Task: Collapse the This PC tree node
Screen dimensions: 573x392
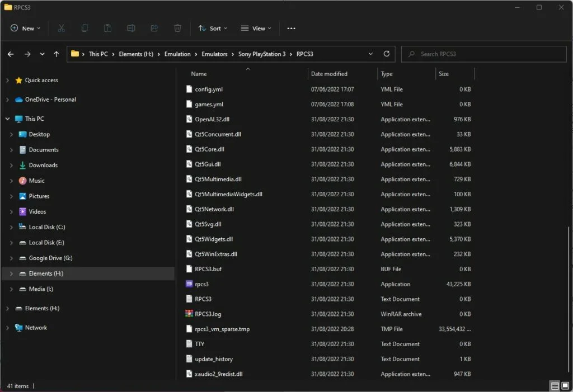Action: click(7, 119)
